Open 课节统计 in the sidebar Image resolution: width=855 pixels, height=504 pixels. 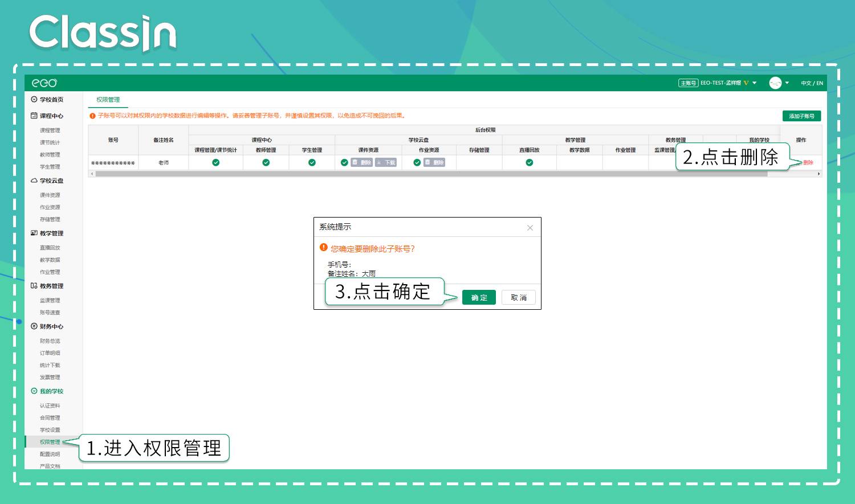point(50,142)
